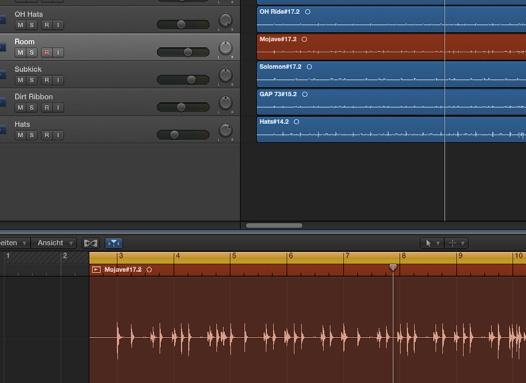Screen dimensions: 526x383
Task: Select the OH Ride#17.2 audio region
Action: (x=391, y=19)
